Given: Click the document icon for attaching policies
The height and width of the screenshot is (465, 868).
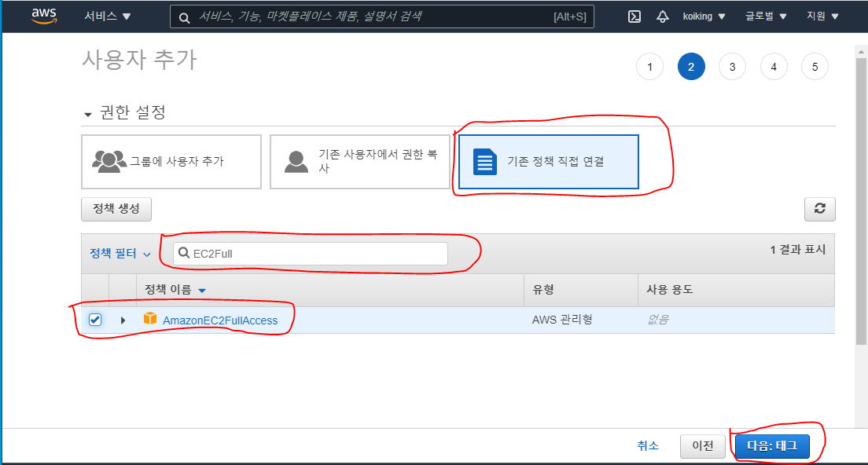Looking at the screenshot, I should pyautogui.click(x=485, y=162).
